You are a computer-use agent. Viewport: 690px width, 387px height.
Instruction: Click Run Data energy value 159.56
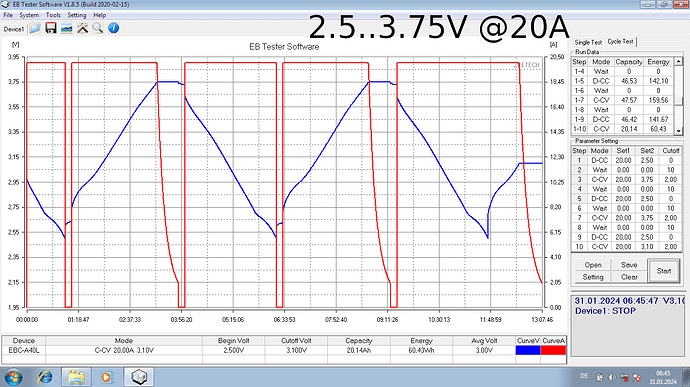coord(658,100)
